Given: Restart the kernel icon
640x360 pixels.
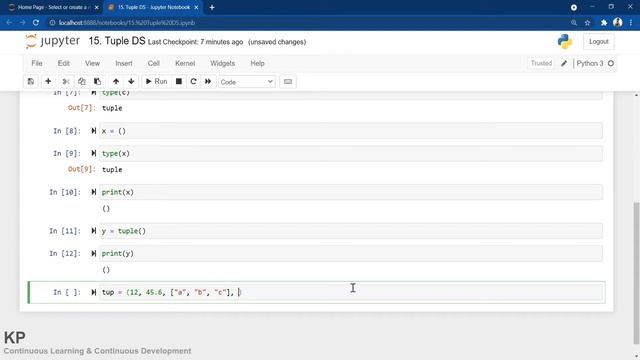Looking at the screenshot, I should coord(193,82).
